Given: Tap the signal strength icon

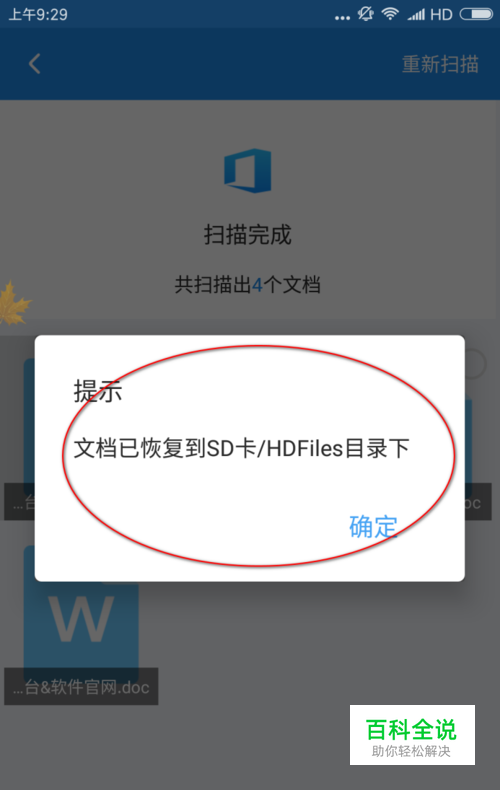Looking at the screenshot, I should point(416,15).
